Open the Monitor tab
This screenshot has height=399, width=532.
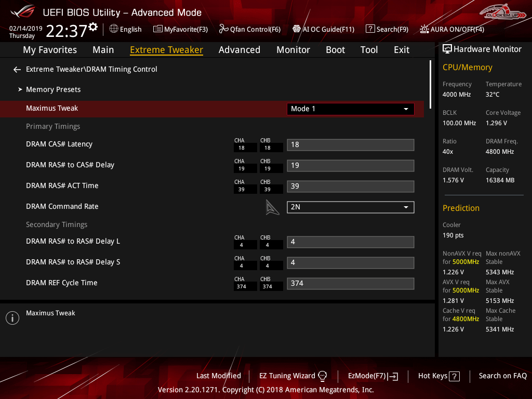(x=293, y=50)
